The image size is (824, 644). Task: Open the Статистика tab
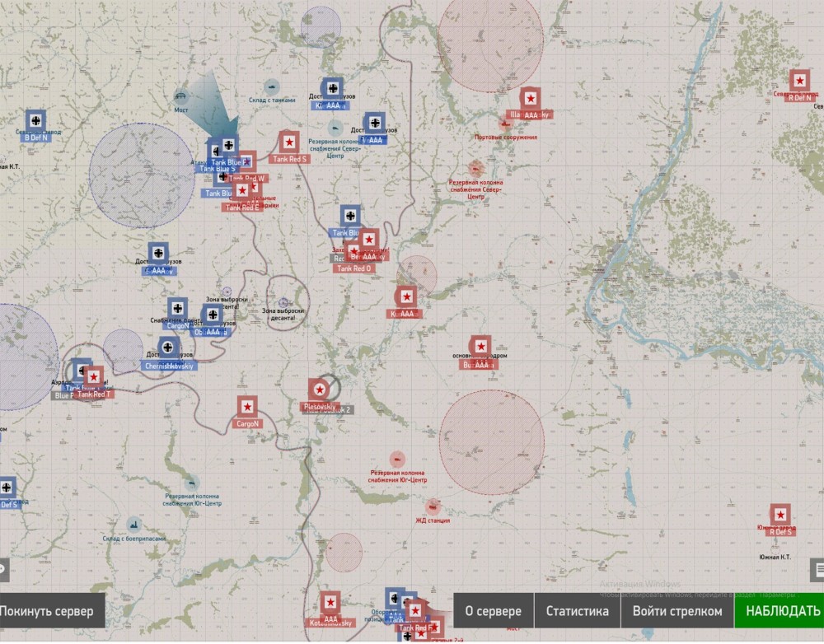point(578,611)
